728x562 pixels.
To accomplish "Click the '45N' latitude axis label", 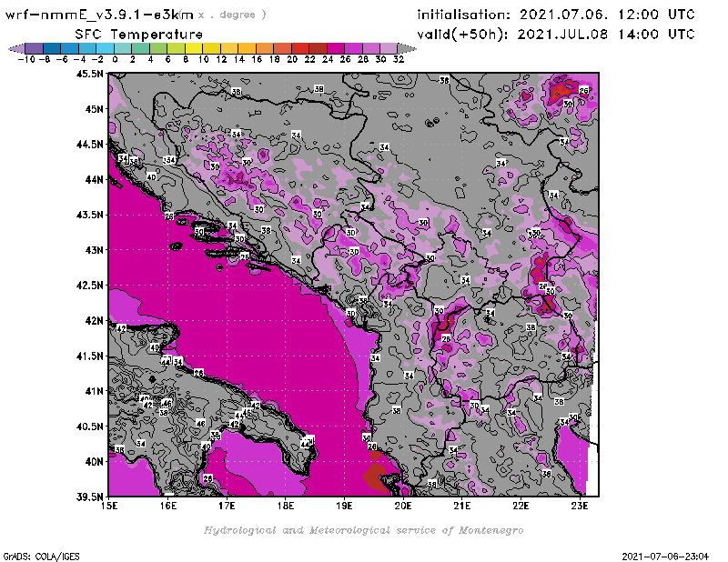I will (x=95, y=109).
